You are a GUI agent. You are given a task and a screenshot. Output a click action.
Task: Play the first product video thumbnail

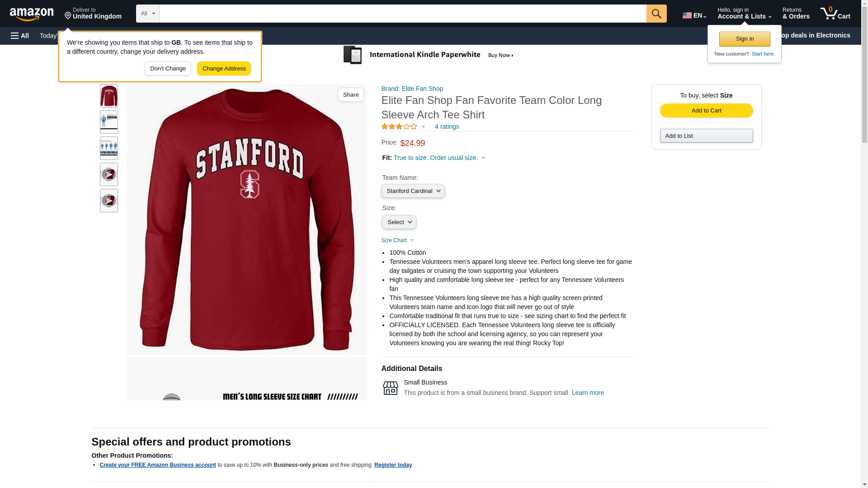point(109,174)
